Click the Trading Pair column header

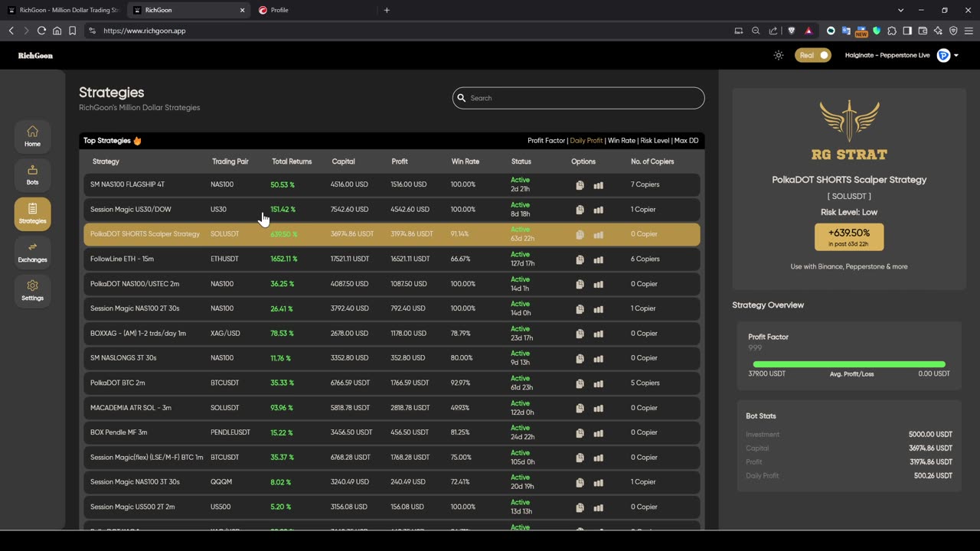click(x=230, y=161)
